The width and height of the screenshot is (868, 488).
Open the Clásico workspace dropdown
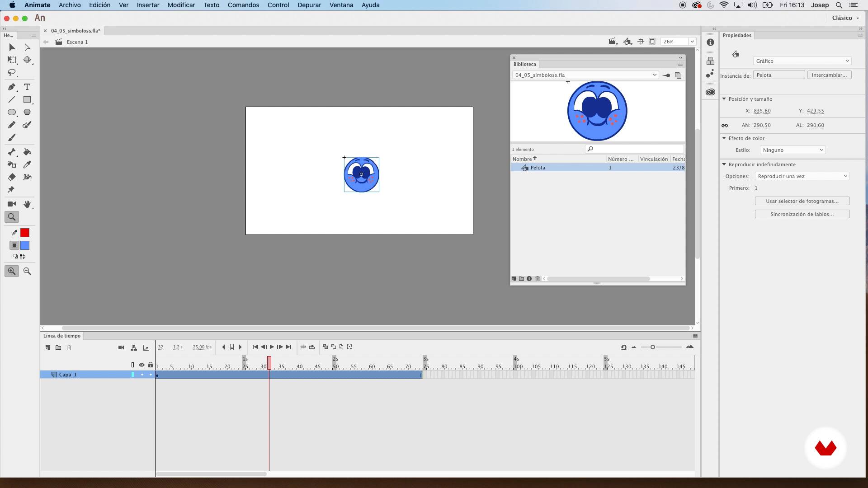[x=845, y=18]
